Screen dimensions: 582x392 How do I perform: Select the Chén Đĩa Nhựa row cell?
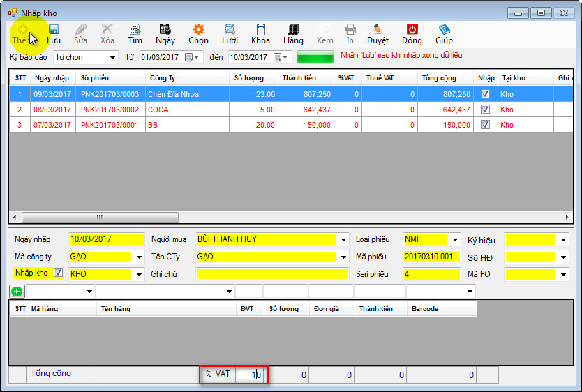coord(188,94)
